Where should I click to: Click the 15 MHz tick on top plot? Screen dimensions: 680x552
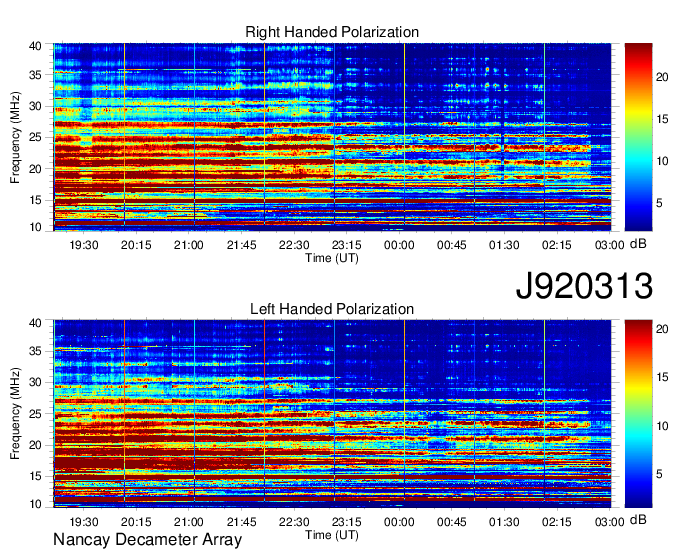[35, 200]
